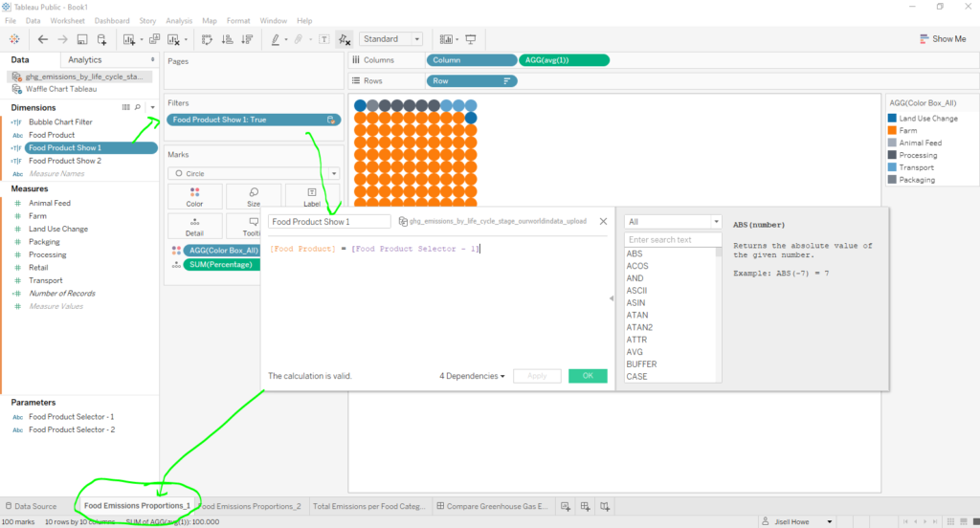Expand the 4 Dependencies dropdown

pos(472,376)
